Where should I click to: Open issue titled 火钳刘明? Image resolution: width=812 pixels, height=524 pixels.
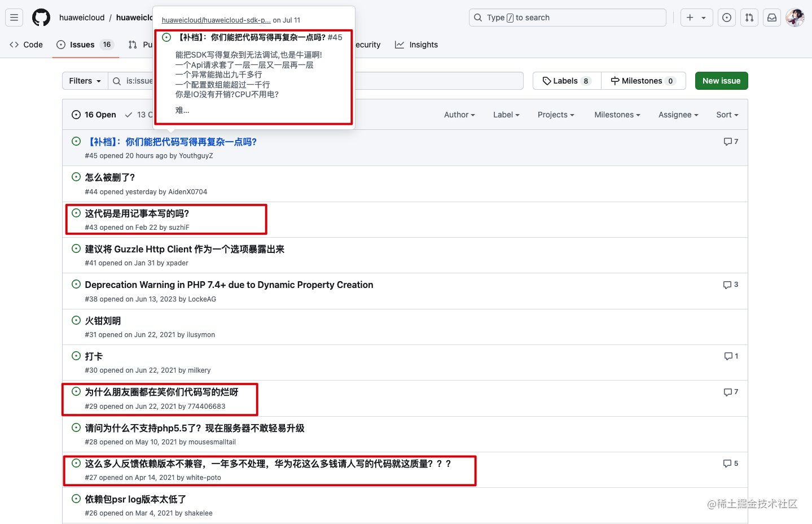103,321
